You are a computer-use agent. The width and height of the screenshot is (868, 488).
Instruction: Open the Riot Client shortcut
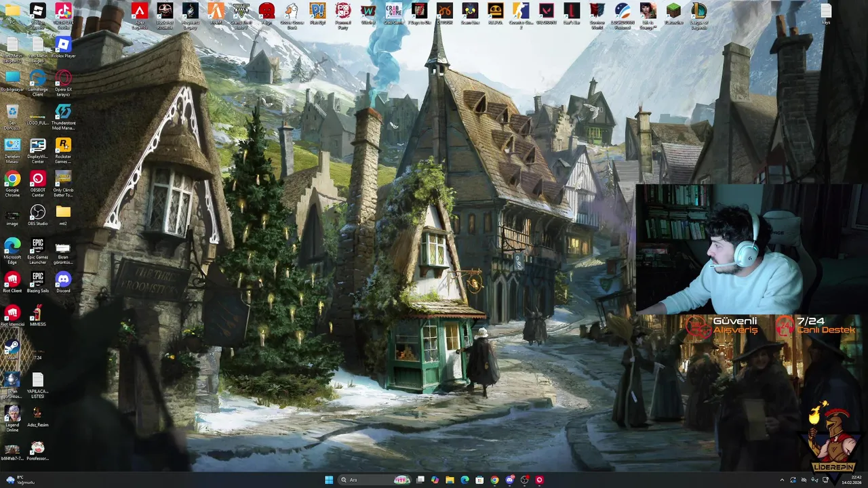(x=12, y=281)
